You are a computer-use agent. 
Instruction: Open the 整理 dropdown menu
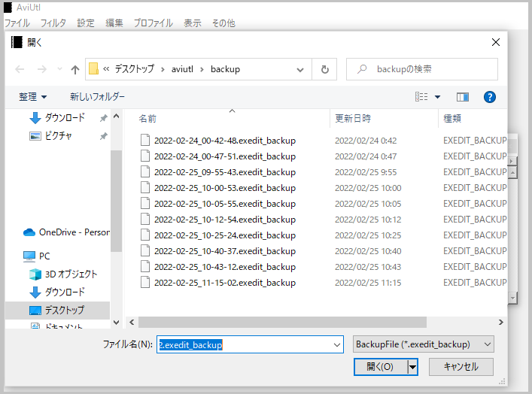point(32,97)
